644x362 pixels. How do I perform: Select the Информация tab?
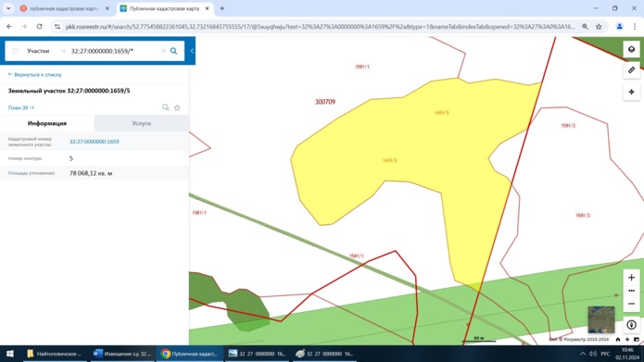pyautogui.click(x=47, y=123)
